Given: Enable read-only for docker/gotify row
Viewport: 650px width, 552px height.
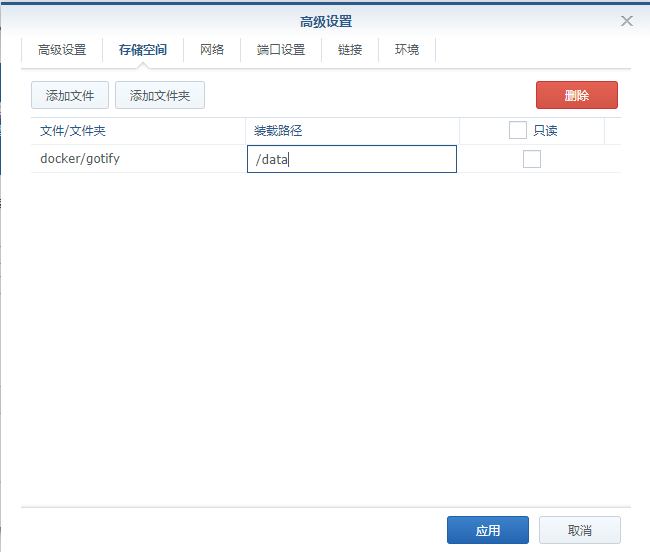Looking at the screenshot, I should pyautogui.click(x=531, y=159).
